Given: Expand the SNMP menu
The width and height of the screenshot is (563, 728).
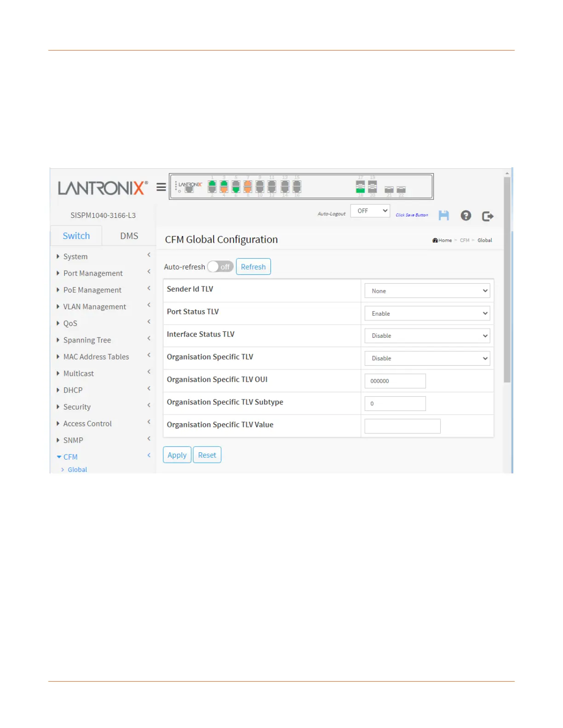Looking at the screenshot, I should [103, 440].
